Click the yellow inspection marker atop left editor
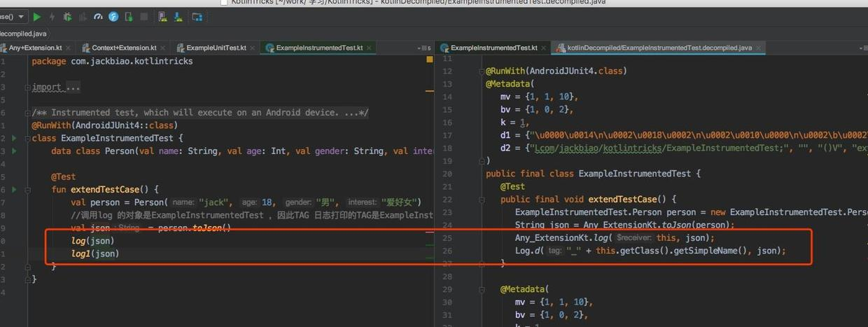 click(x=430, y=60)
